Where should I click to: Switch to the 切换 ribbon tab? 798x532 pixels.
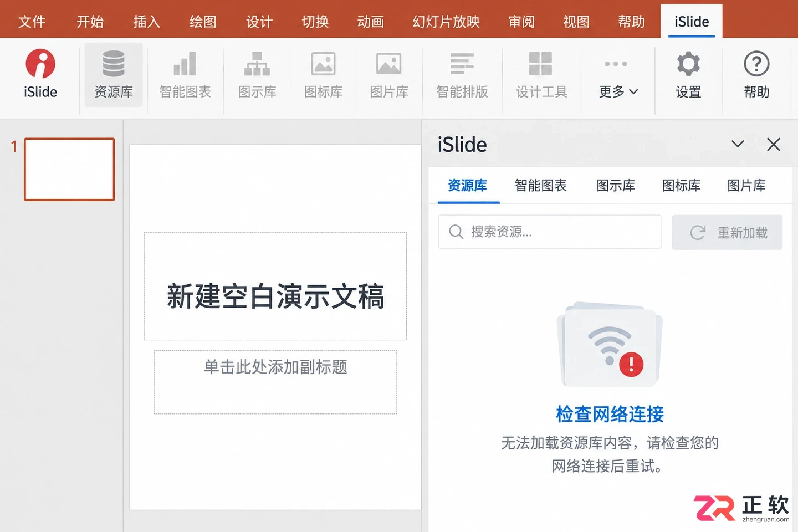[x=315, y=22]
